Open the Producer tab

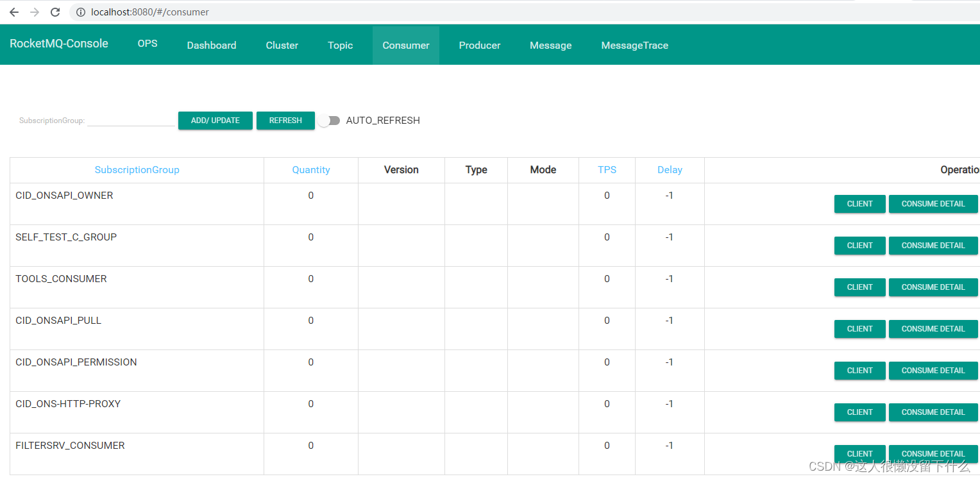480,46
